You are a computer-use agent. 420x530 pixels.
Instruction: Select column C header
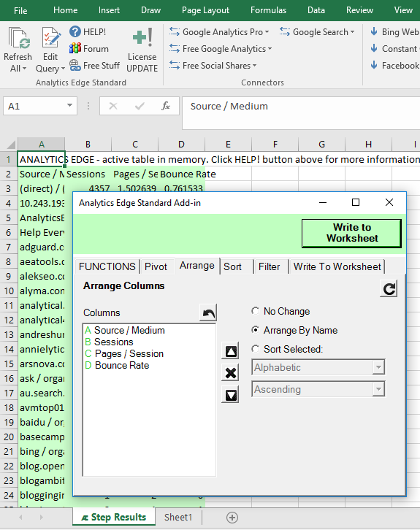point(135,145)
